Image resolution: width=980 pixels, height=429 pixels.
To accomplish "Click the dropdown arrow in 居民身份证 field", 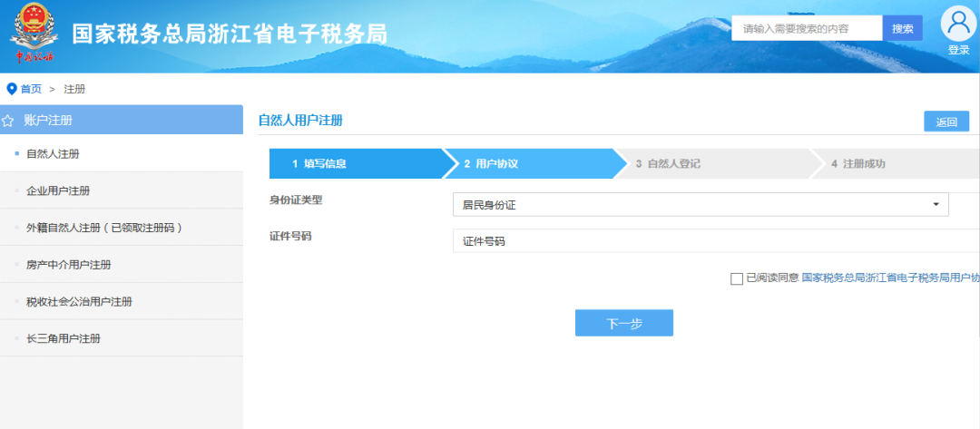I will tap(936, 204).
